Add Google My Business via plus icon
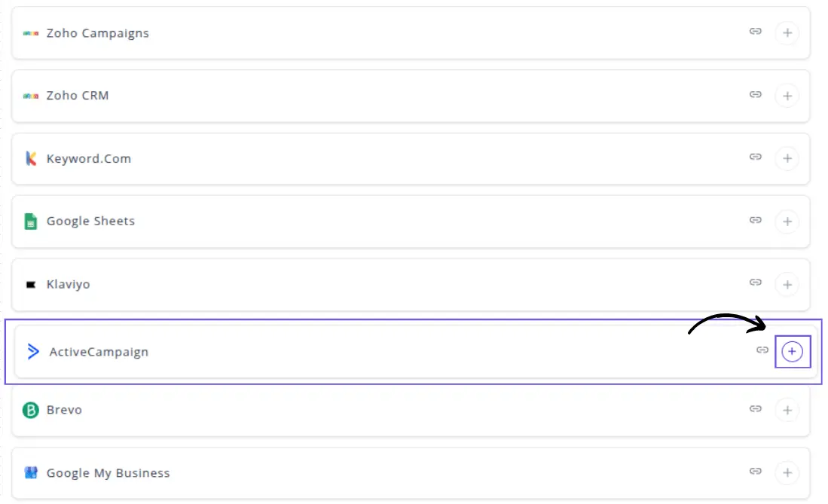The image size is (828, 504). (787, 473)
